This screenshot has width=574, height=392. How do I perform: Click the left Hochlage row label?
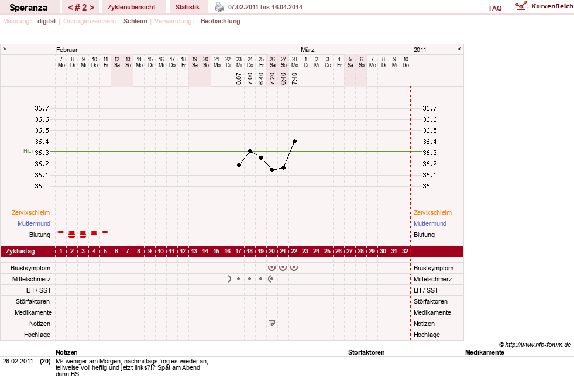(37, 335)
